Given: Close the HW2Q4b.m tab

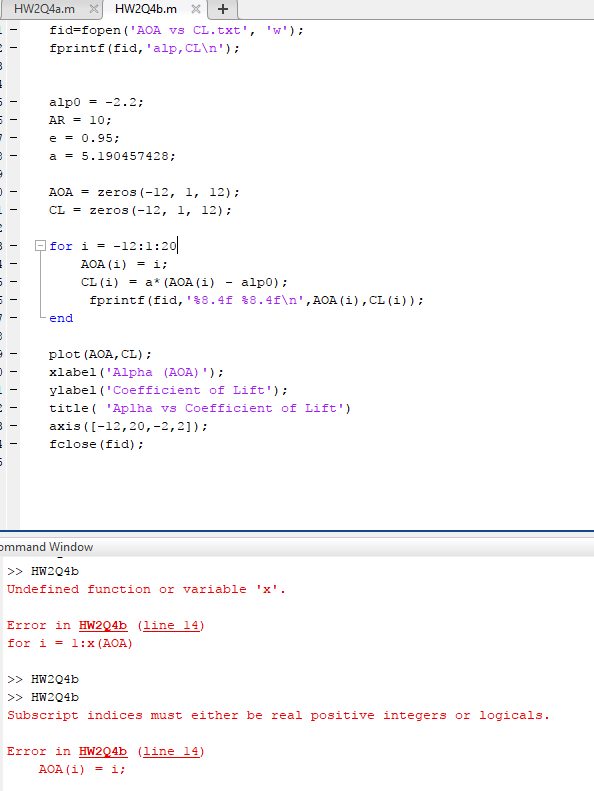Looking at the screenshot, I should tap(196, 9).
